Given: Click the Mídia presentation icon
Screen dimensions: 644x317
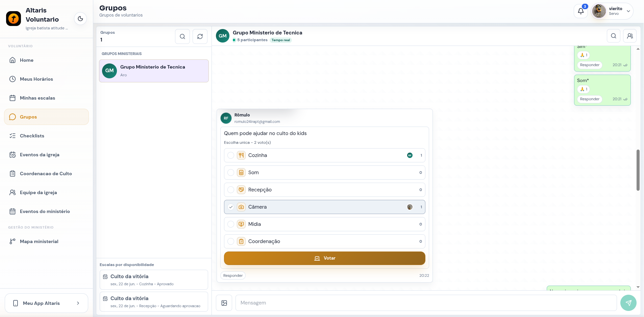Looking at the screenshot, I should pos(241,224).
